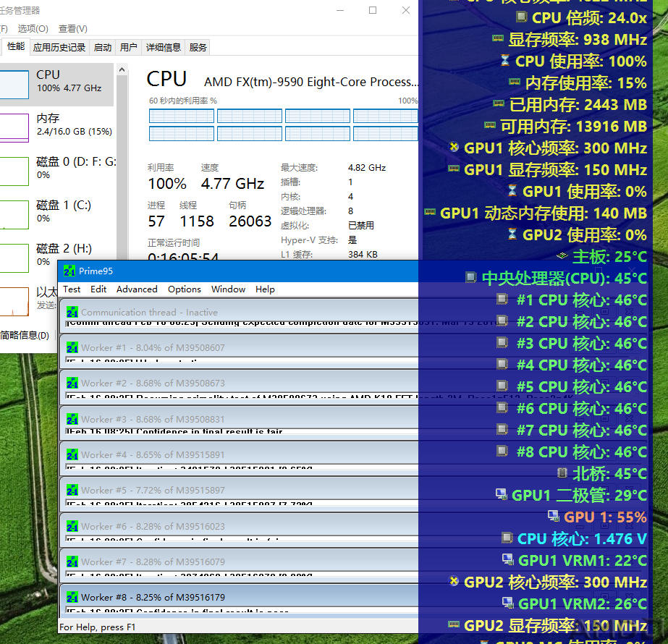Click the handle count value 26063
Screen dimensions: 668x644
pos(250,221)
